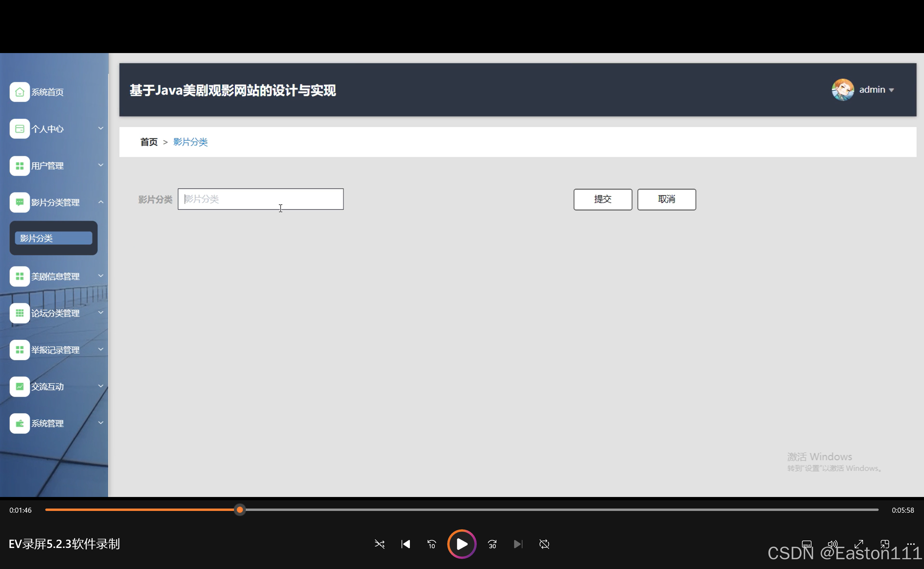Select the 系统首页 home icon

(x=20, y=92)
